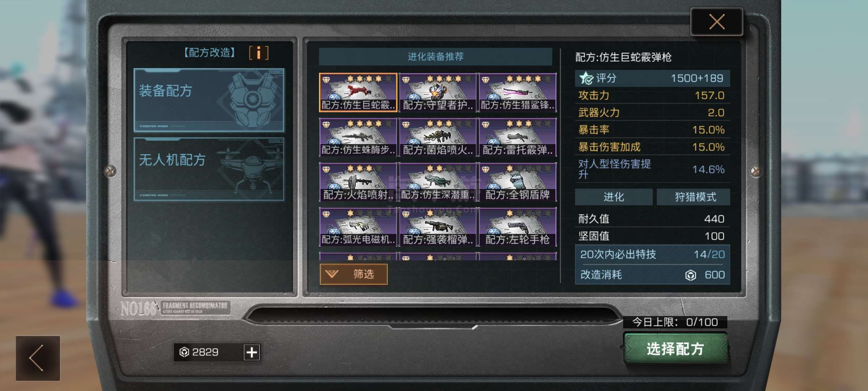Choose the 火焰喷射 recipe tile
This screenshot has height=391, width=868.
(358, 182)
